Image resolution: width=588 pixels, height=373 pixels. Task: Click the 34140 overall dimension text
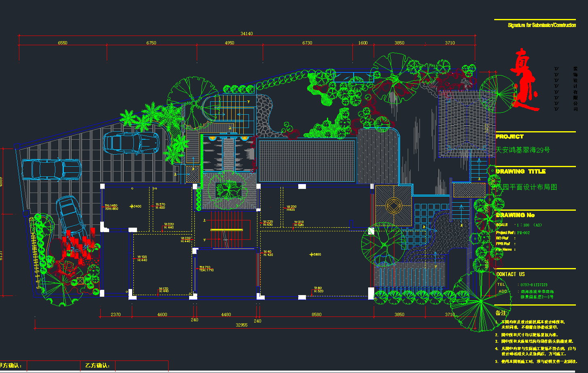click(247, 34)
